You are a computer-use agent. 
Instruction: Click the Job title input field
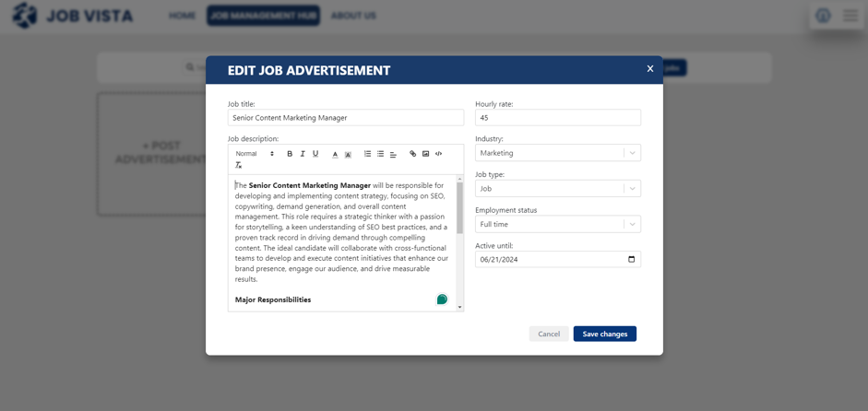pyautogui.click(x=346, y=118)
